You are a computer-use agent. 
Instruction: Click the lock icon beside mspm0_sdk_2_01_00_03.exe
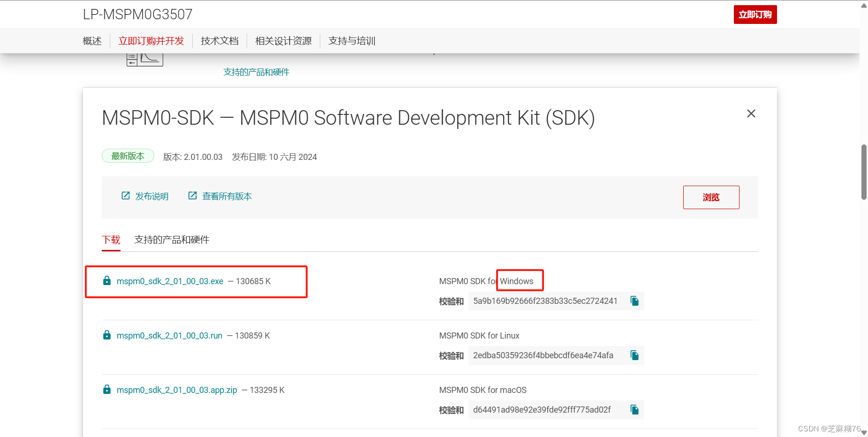tap(106, 280)
